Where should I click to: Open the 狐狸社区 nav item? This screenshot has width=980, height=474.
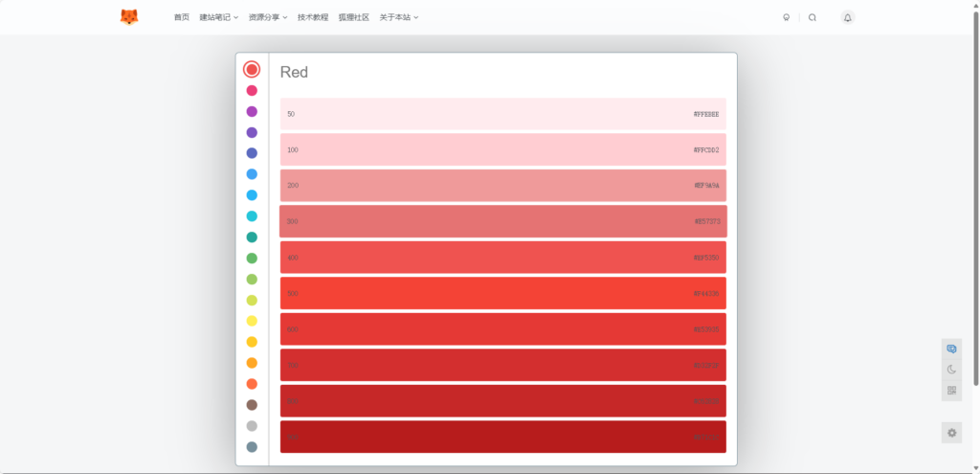(x=354, y=17)
